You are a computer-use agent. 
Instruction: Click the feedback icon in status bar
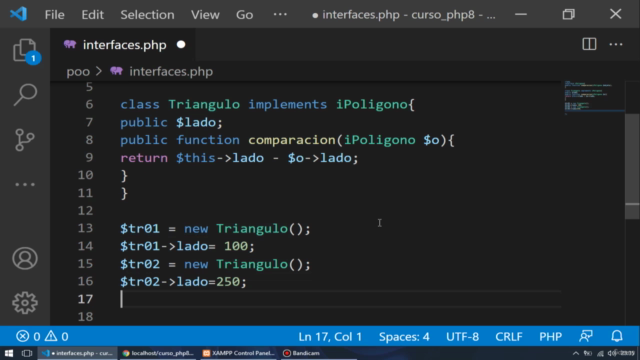[586, 336]
